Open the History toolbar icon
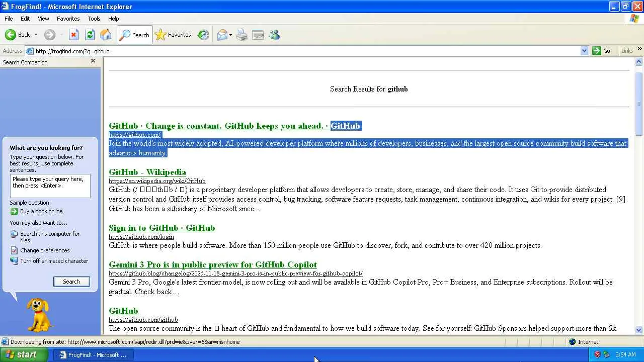 tap(203, 35)
